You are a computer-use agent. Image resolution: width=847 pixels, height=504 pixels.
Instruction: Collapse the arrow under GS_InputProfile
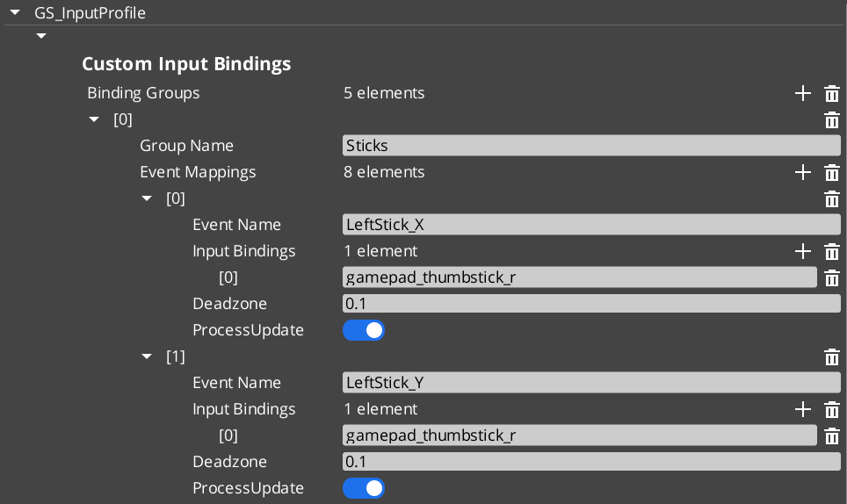click(x=41, y=36)
